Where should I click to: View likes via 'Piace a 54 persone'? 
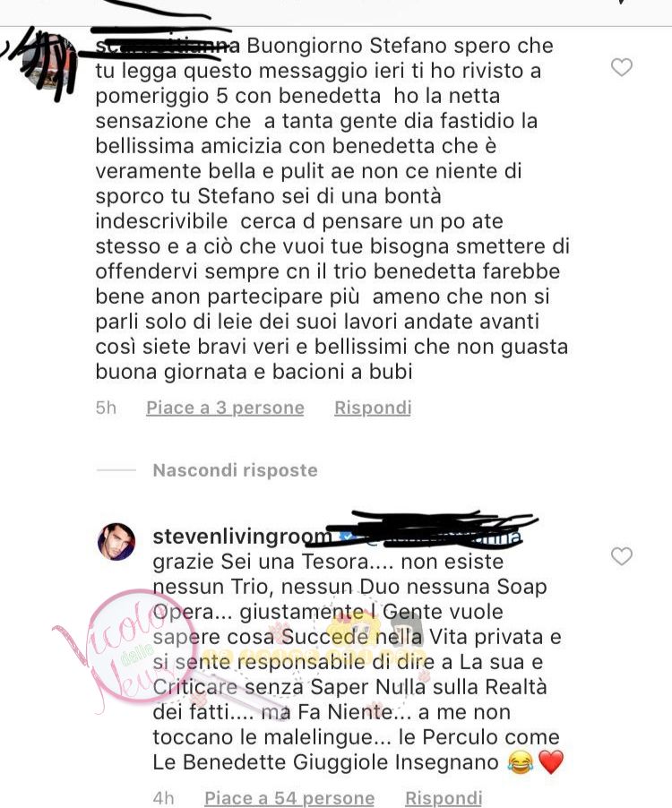pos(289,797)
